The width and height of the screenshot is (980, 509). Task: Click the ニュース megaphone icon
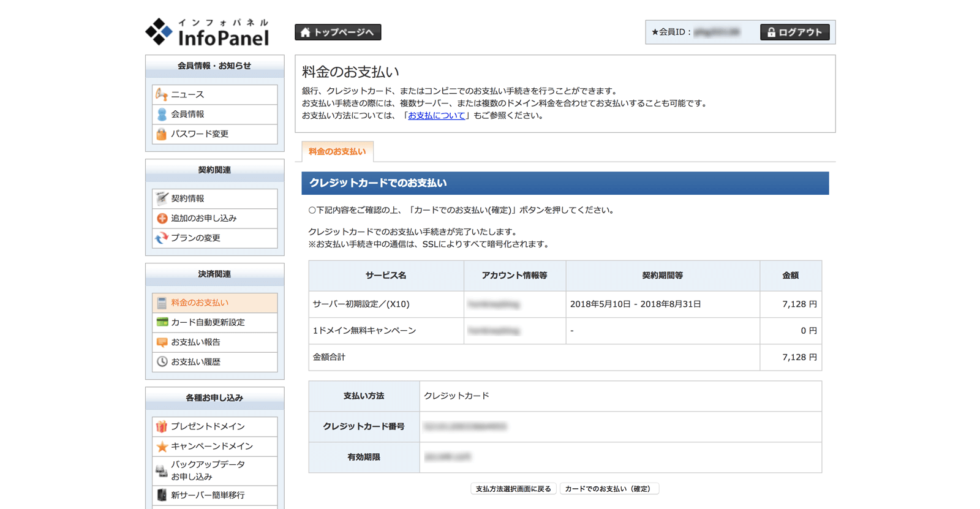pos(162,94)
